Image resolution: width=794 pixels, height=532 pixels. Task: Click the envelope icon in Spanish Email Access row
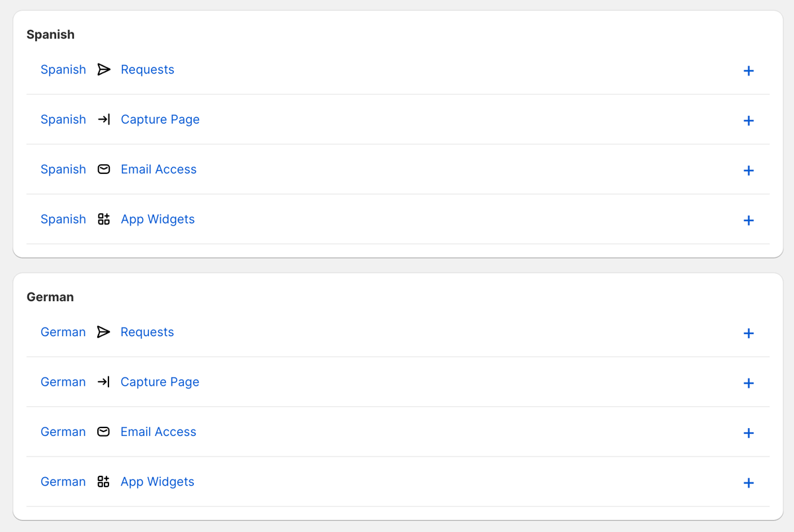coord(103,169)
